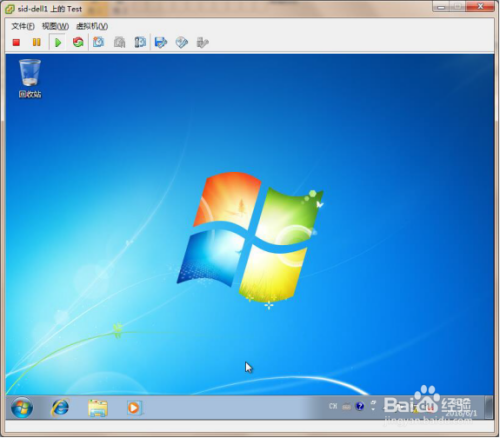Launch Windows Media Player from taskbar
The width and height of the screenshot is (500, 438).
(134, 408)
